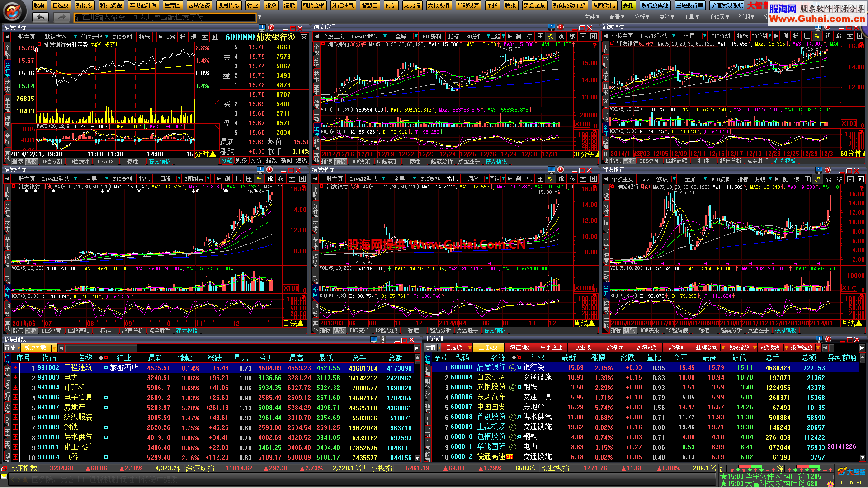Screen dimensions: 868x488
Task: Click the monitor icon in 板块指数 panel title
Action: [x=374, y=339]
